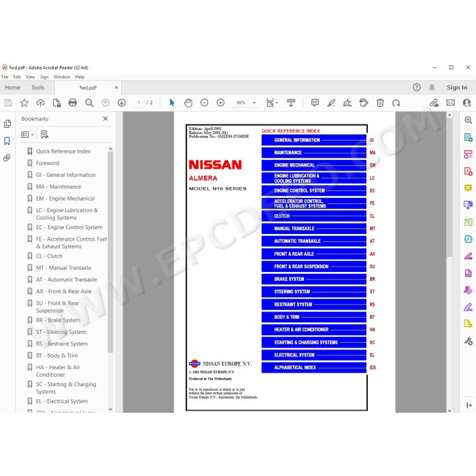This screenshot has width=476, height=476.
Task: Click the page number input field
Action: (x=139, y=103)
